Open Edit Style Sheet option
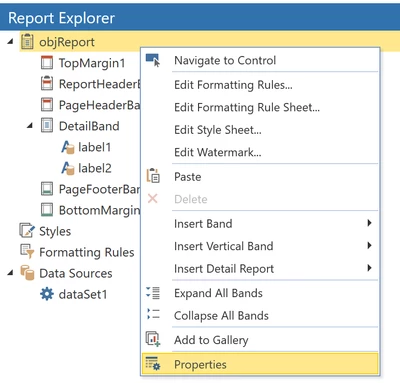The image size is (400, 383). [x=260, y=130]
